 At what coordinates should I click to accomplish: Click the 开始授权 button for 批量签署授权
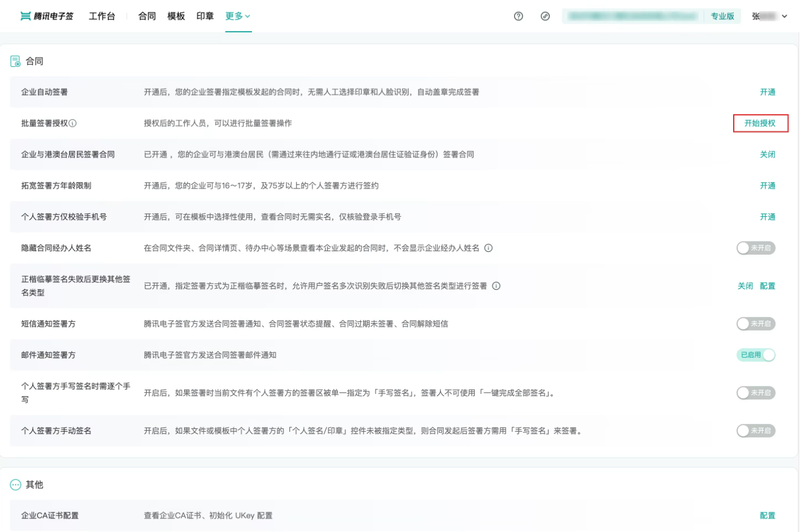762,123
